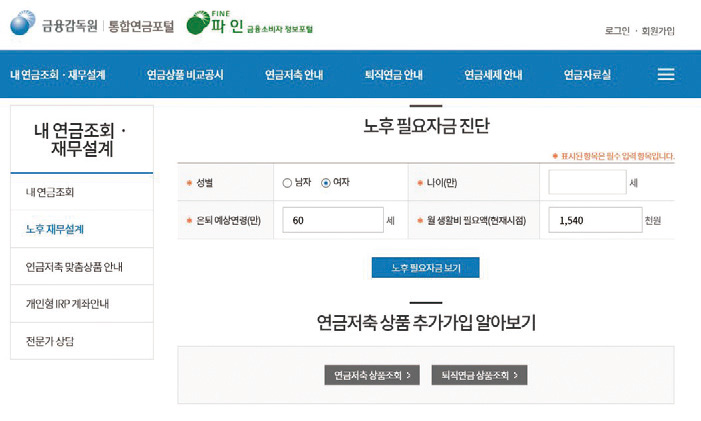Open 연금세제 안내 menu

pos(493,75)
